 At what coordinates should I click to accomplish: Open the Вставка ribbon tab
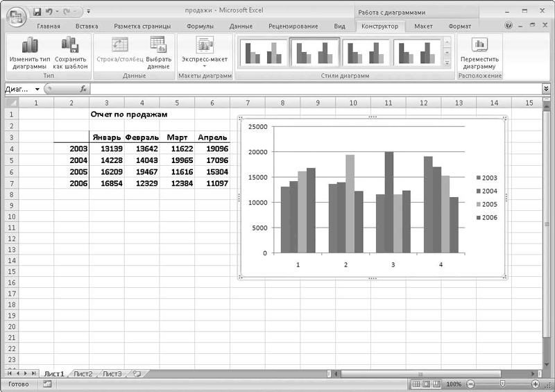coord(87,26)
